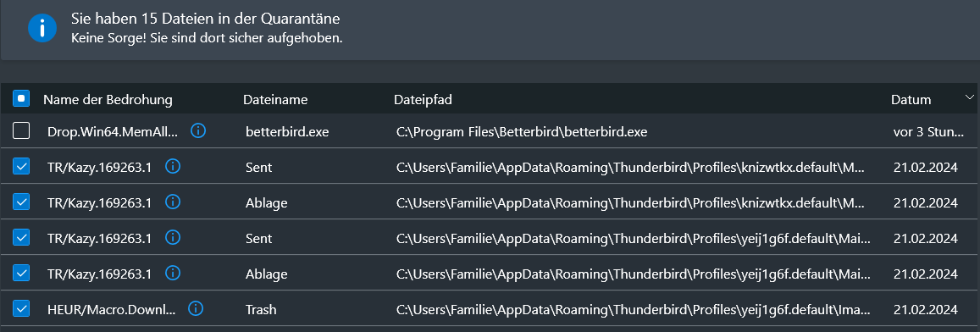Click the HEUR/Macro.Downl threat name

(x=111, y=309)
